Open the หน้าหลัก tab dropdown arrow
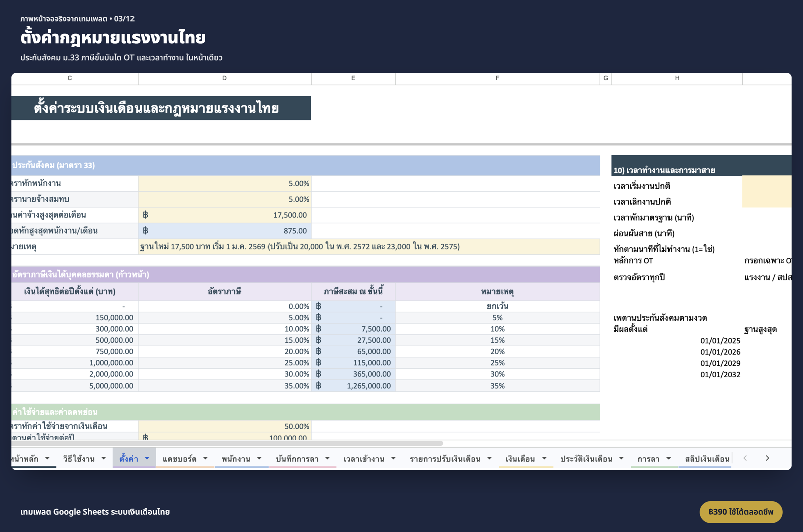 (x=47, y=458)
